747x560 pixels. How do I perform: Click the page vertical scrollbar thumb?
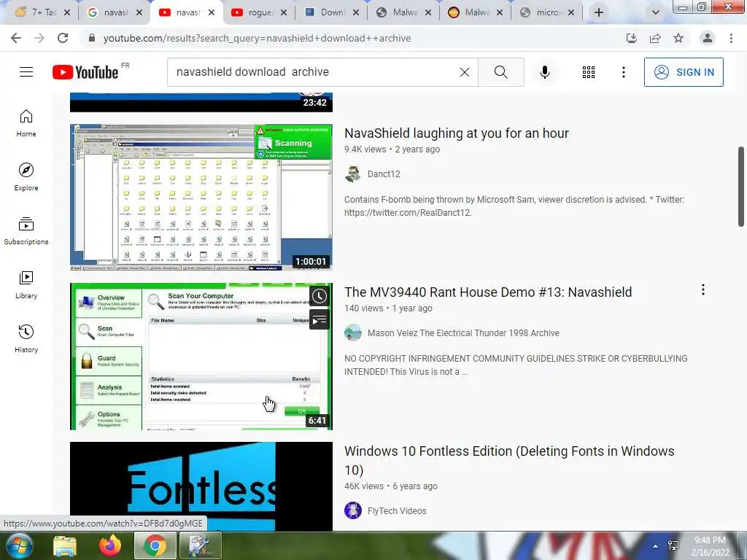[741, 187]
